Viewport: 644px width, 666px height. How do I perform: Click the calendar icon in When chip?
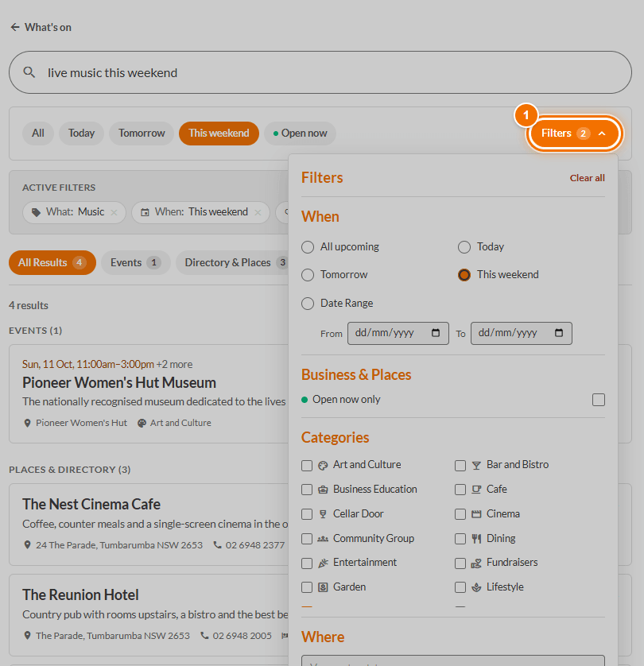click(145, 212)
